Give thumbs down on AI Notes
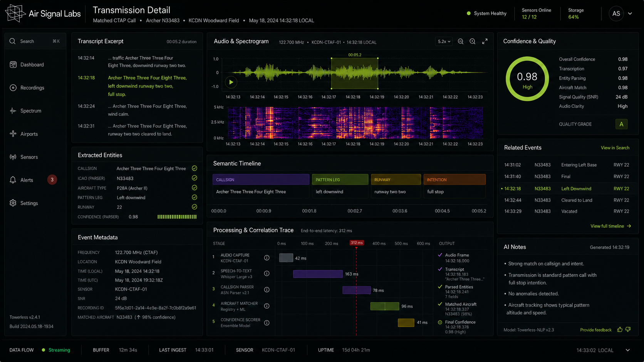644x362 pixels. (x=628, y=329)
